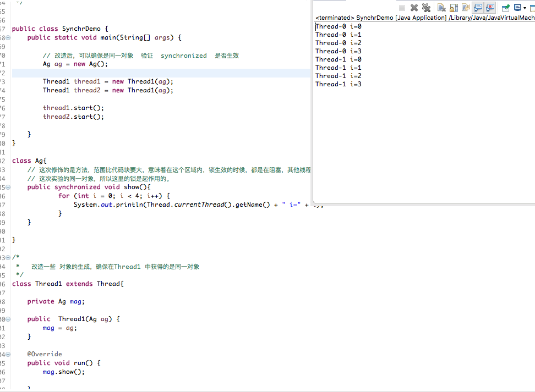Screen dimensions: 535x392
Task: Click the Terminate button in console toolbar
Action: pos(402,8)
